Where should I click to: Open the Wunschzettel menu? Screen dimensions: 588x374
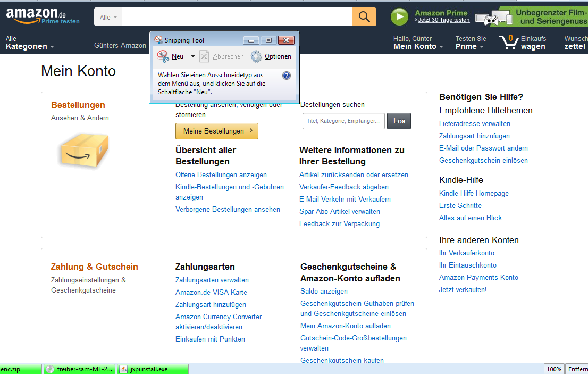tap(576, 43)
